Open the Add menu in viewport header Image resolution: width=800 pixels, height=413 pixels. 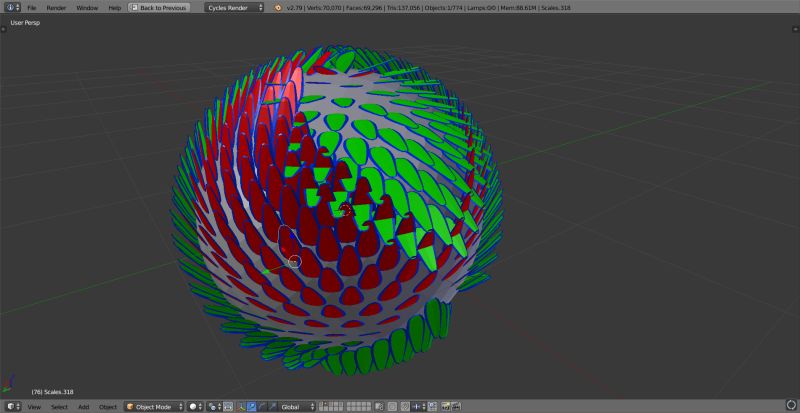(x=84, y=407)
